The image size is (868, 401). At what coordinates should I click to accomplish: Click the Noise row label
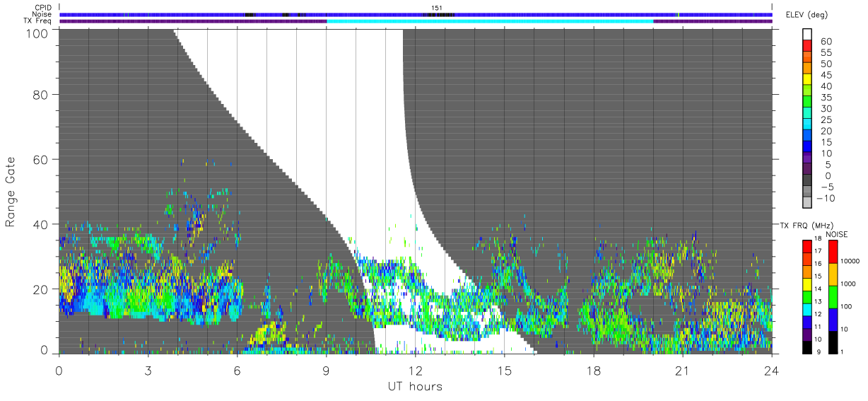click(x=42, y=14)
